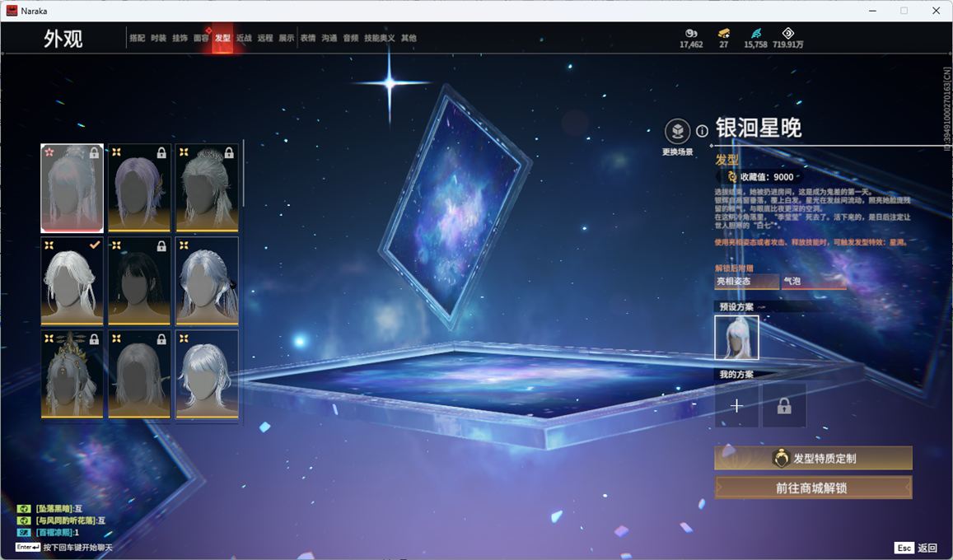Select the unlocked silver hairstyle in middle row
This screenshot has height=560, width=953.
207,281
